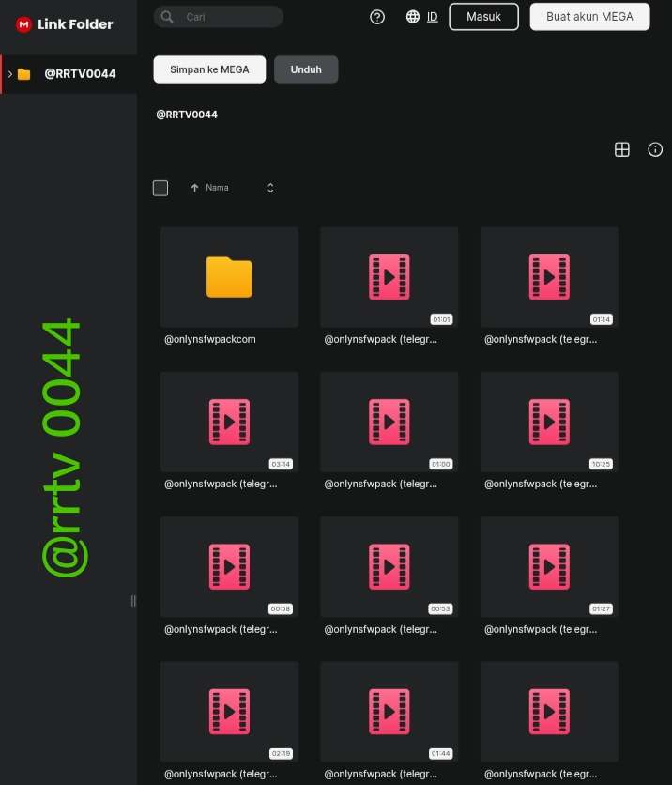Open video with duration 01:00
The width and height of the screenshot is (672, 785).
(x=389, y=422)
